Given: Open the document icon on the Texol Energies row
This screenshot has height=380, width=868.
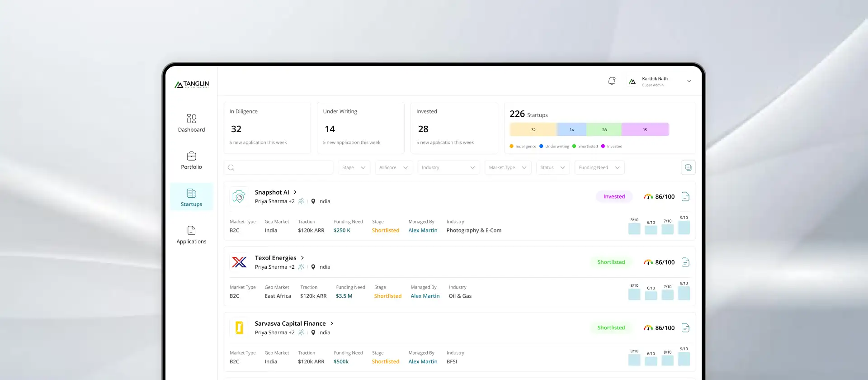Looking at the screenshot, I should 685,262.
